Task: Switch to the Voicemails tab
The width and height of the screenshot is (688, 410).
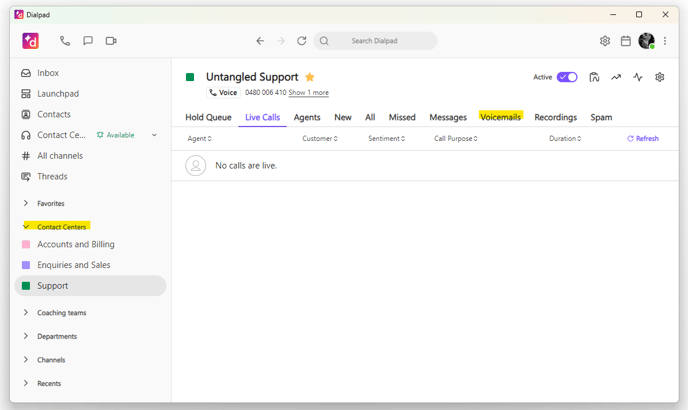Action: (x=501, y=117)
